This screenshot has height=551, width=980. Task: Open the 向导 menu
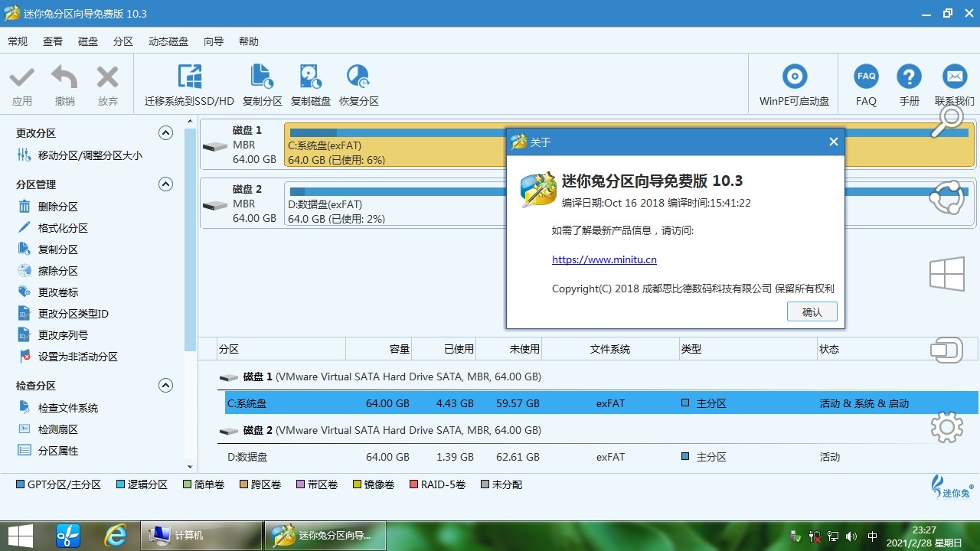[214, 41]
